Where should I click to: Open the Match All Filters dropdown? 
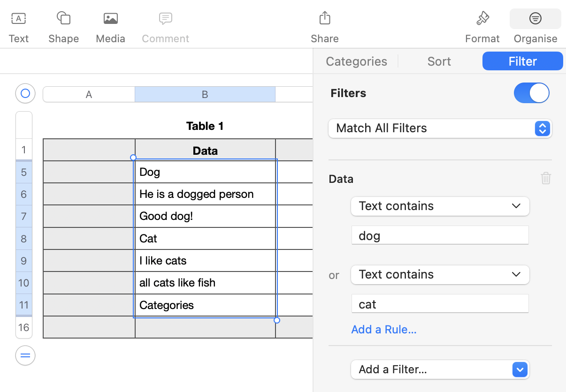click(x=440, y=128)
